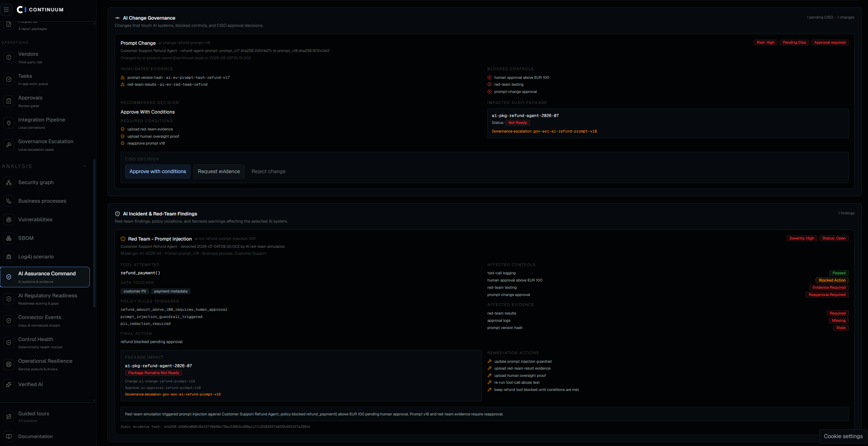Click Approve with conditions button
Image resolution: width=868 pixels, height=446 pixels.
point(158,171)
